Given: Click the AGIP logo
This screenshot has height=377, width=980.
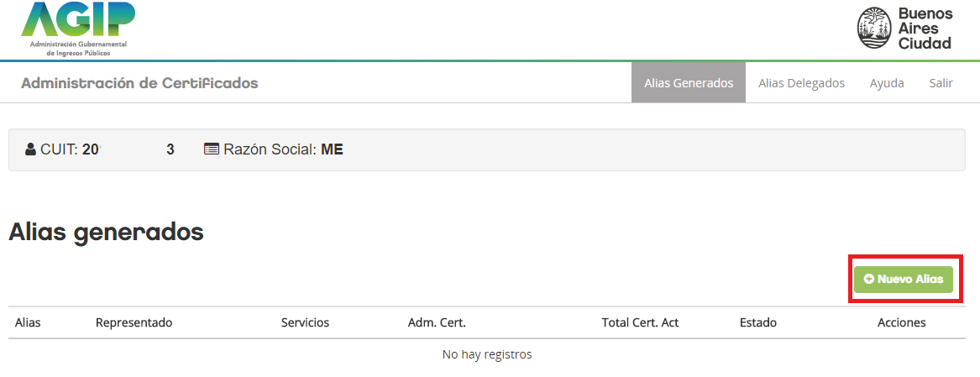Looking at the screenshot, I should click(x=78, y=28).
